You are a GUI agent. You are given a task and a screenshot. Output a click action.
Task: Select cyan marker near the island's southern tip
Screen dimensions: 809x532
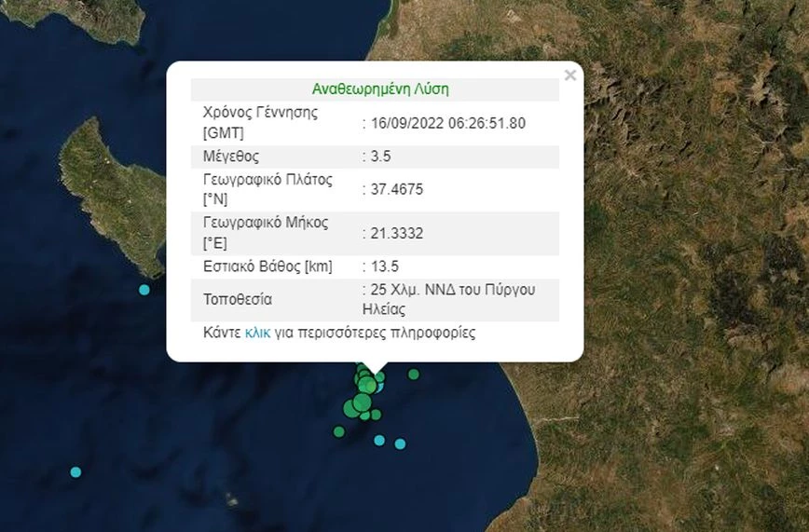(144, 290)
